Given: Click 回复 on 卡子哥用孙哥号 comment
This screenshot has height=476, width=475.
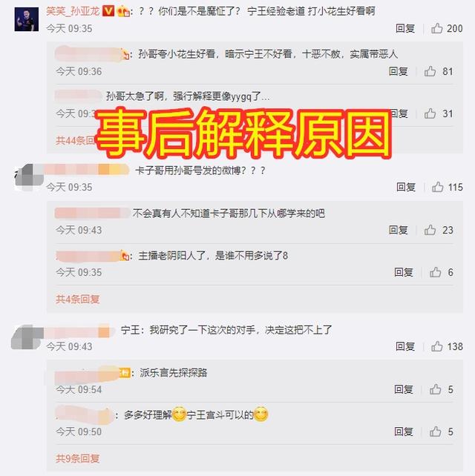Looking at the screenshot, I should tap(406, 187).
